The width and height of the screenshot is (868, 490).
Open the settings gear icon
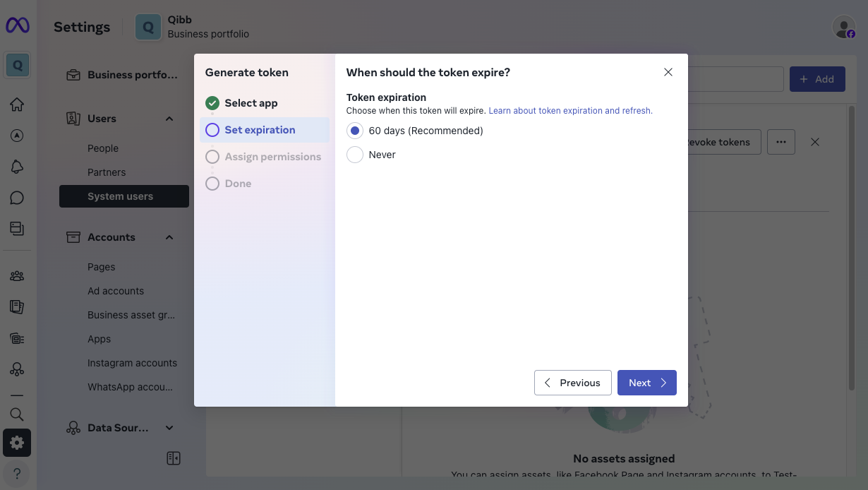pos(17,443)
